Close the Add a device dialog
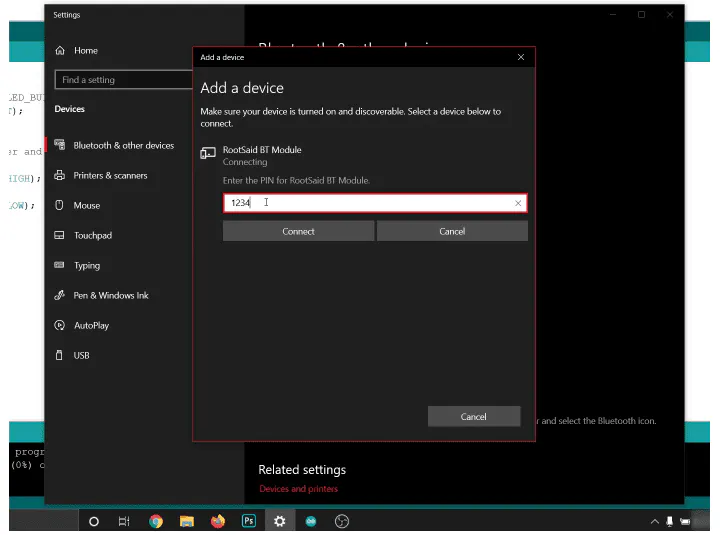Image resolution: width=722 pixels, height=535 pixels. click(x=520, y=57)
